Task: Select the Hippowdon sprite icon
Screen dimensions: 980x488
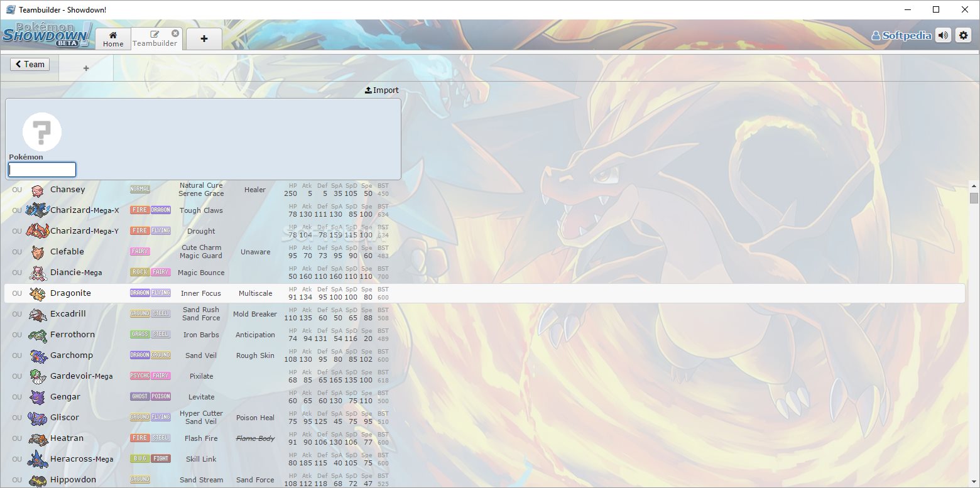Action: tap(38, 480)
